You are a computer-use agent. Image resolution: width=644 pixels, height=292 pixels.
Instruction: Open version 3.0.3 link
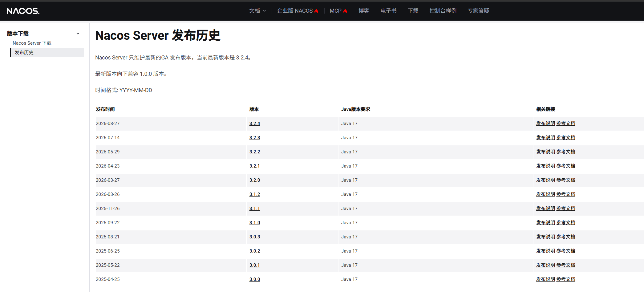click(x=255, y=237)
